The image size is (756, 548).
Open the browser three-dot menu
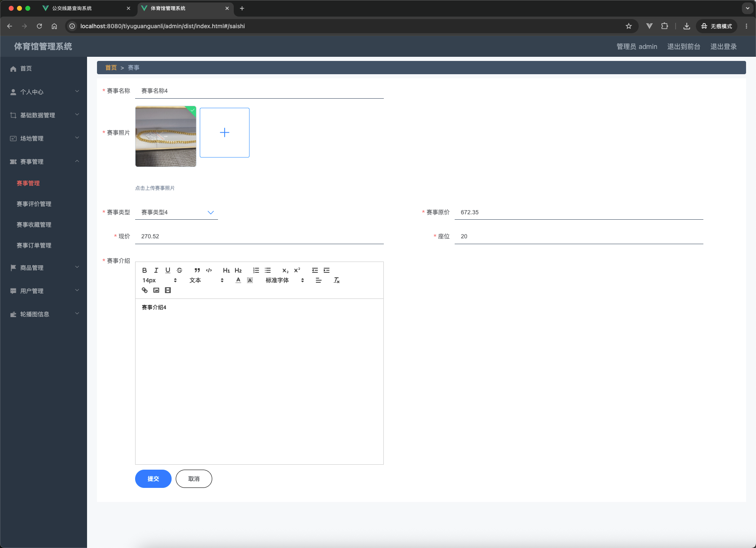(x=746, y=26)
